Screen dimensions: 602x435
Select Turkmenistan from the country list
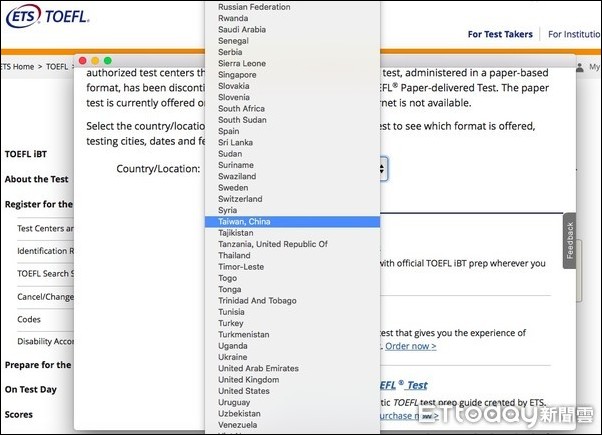click(x=244, y=334)
